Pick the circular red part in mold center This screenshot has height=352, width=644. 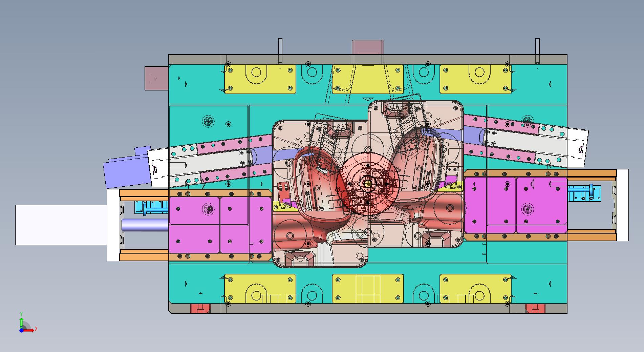pyautogui.click(x=367, y=185)
